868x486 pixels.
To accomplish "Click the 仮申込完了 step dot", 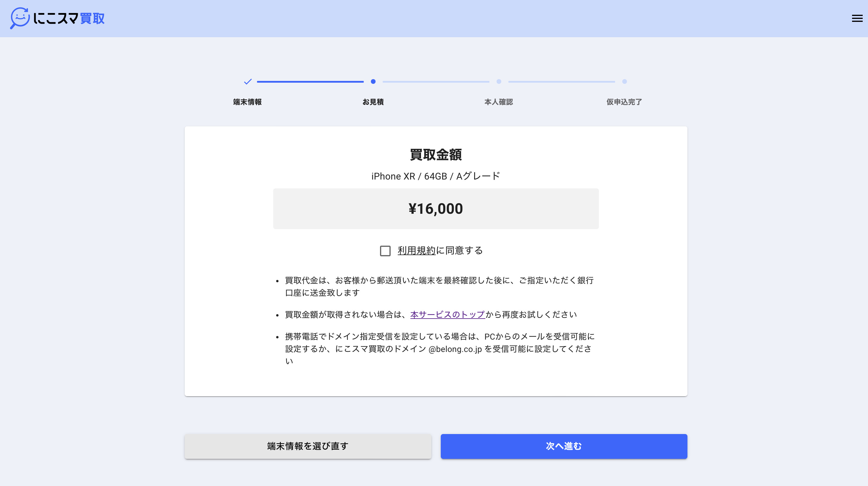I will (624, 81).
